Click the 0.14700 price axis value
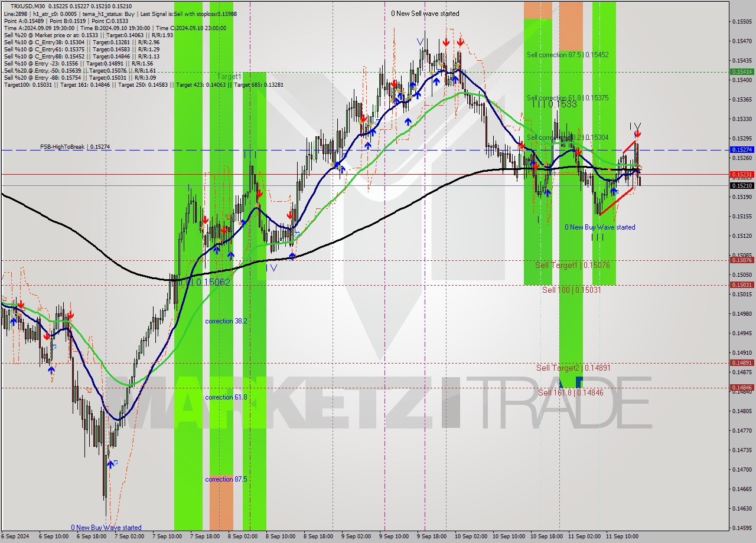Image resolution: width=756 pixels, height=543 pixels. click(x=742, y=470)
